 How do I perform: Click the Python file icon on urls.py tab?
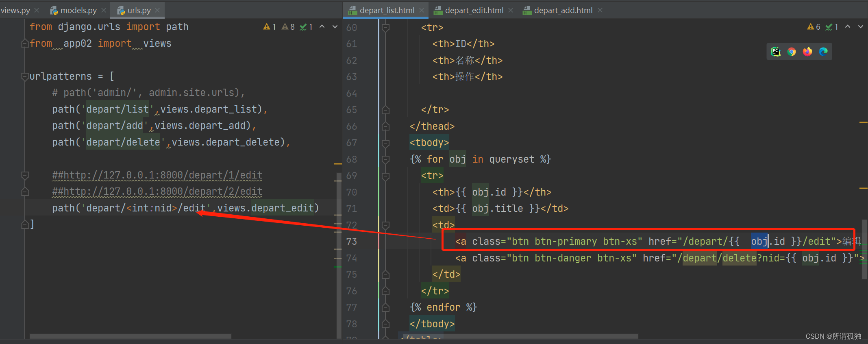click(x=121, y=11)
